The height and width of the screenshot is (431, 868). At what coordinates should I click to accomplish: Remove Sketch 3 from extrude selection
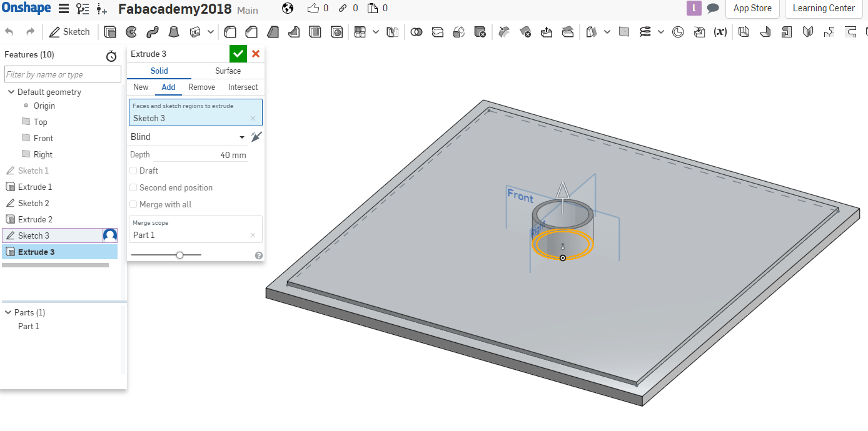(253, 118)
